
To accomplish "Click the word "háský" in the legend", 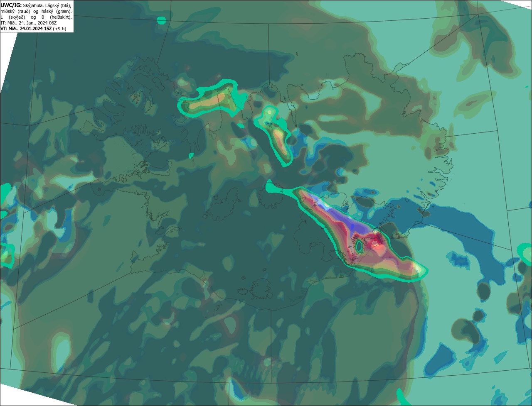I will pyautogui.click(x=47, y=12).
